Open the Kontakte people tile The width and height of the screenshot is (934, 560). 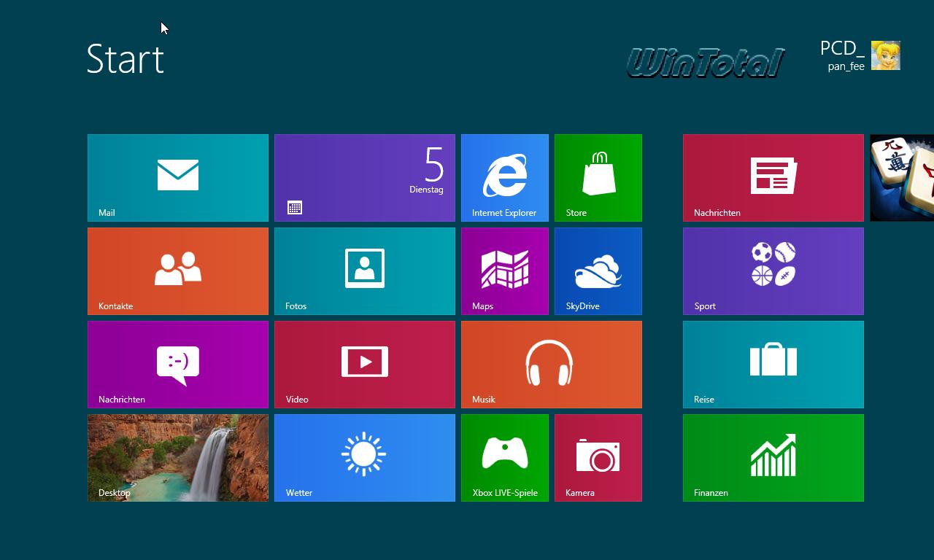click(178, 271)
